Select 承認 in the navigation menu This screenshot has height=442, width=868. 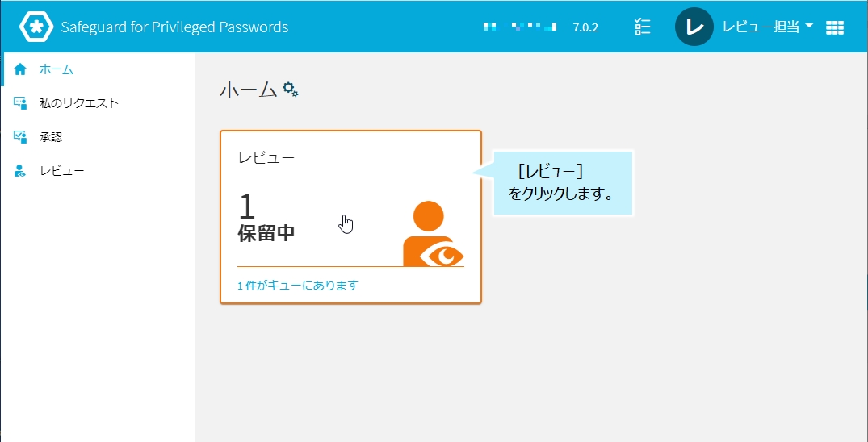coord(51,137)
